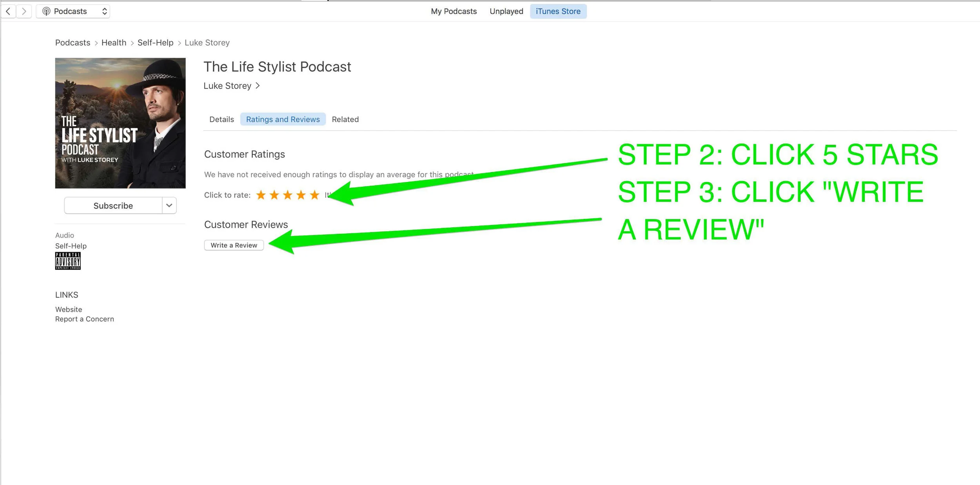Click the second rating star
The width and height of the screenshot is (980, 485).
point(274,195)
